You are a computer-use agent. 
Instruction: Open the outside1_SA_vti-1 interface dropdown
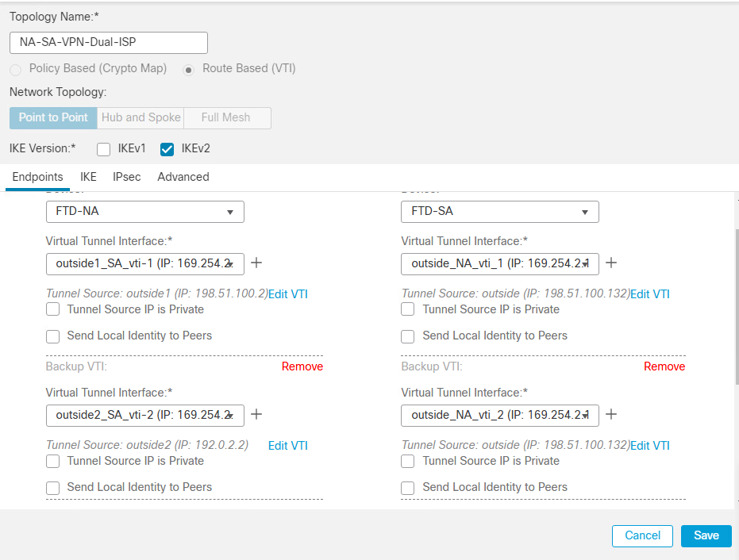(145, 264)
